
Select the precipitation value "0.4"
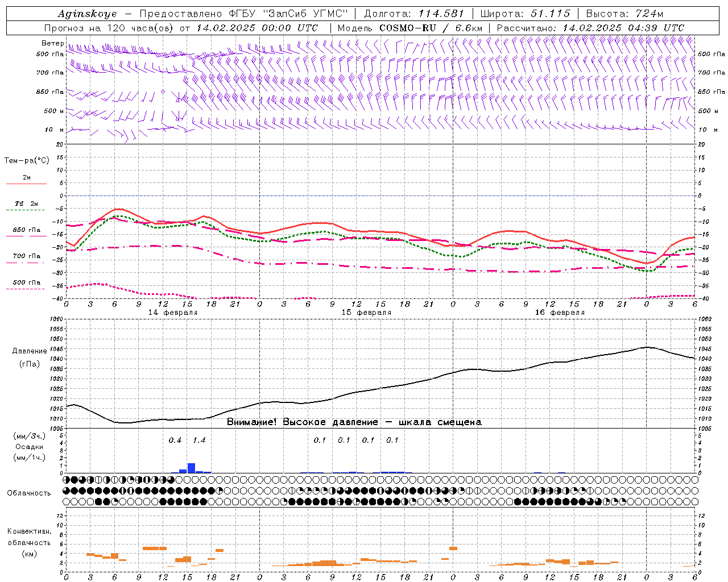click(x=175, y=440)
